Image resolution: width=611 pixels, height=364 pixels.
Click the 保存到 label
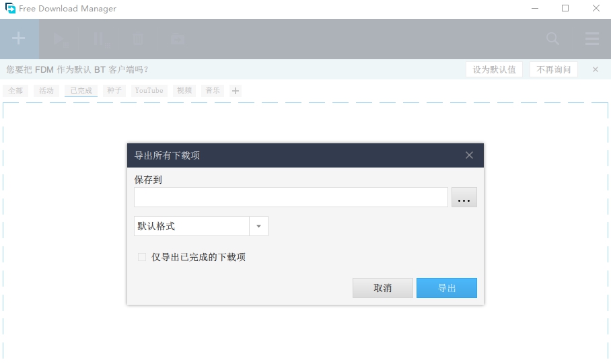click(x=148, y=180)
